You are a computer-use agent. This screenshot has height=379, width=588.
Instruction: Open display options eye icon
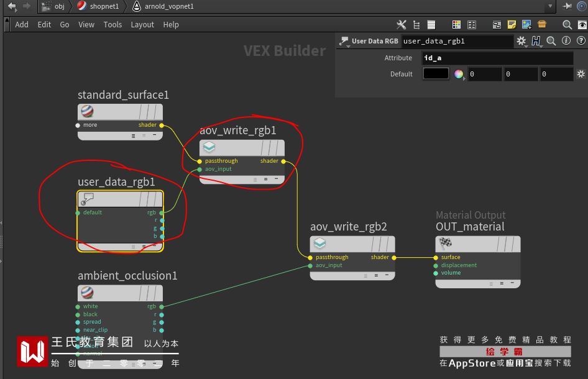point(582,25)
